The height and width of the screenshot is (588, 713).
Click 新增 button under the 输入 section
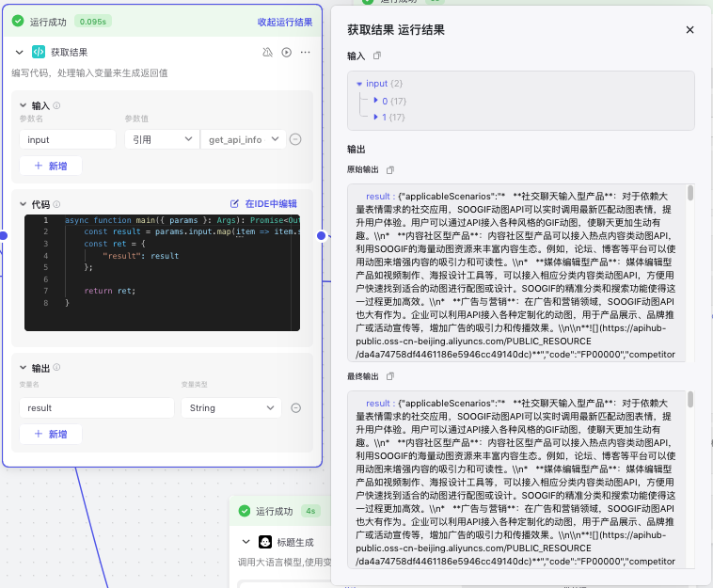(x=51, y=166)
